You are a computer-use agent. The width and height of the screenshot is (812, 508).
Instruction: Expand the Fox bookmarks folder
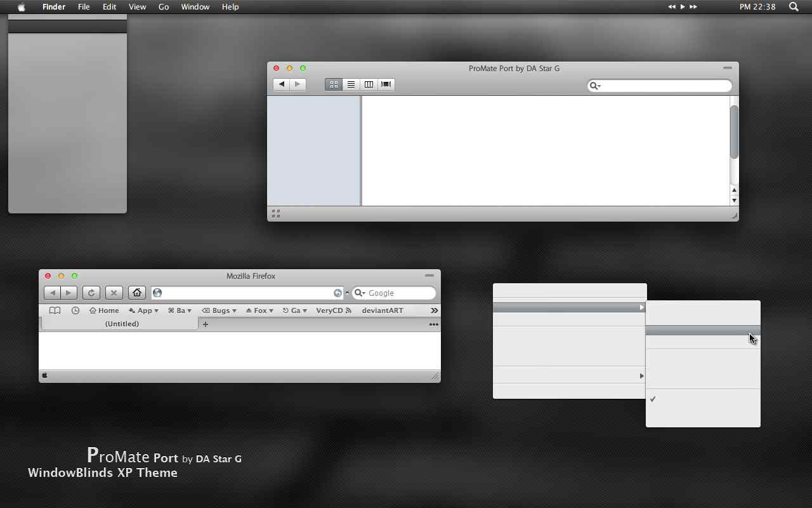259,311
